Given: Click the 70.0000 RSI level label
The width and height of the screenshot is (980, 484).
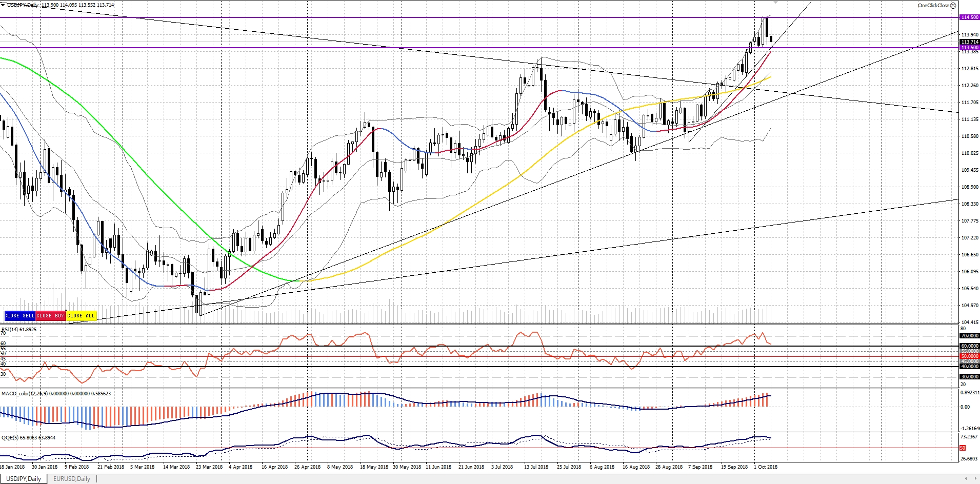Looking at the screenshot, I should tap(969, 336).
